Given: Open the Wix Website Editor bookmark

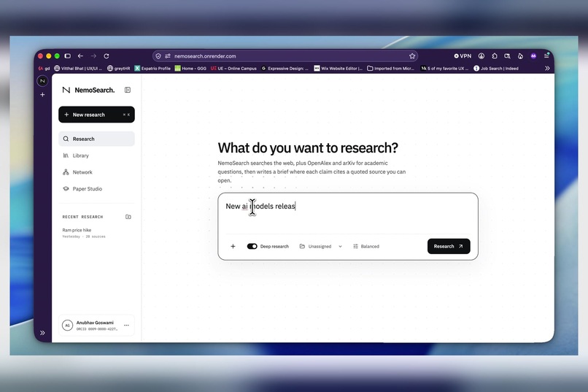Looking at the screenshot, I should [x=339, y=69].
